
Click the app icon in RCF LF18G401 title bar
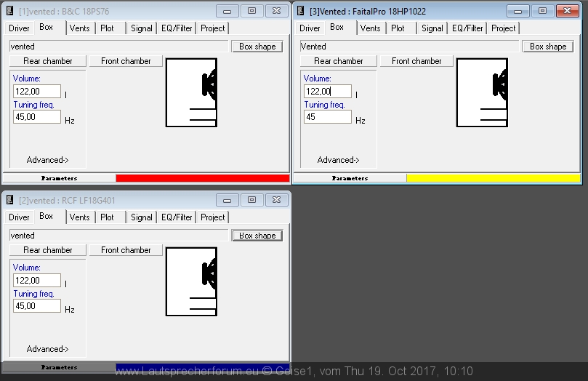(x=10, y=199)
